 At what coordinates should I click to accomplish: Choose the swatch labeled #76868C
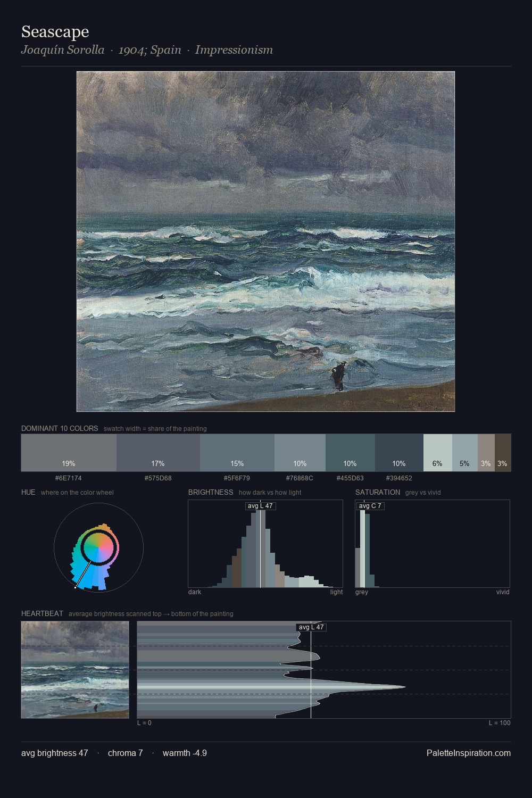(x=300, y=453)
